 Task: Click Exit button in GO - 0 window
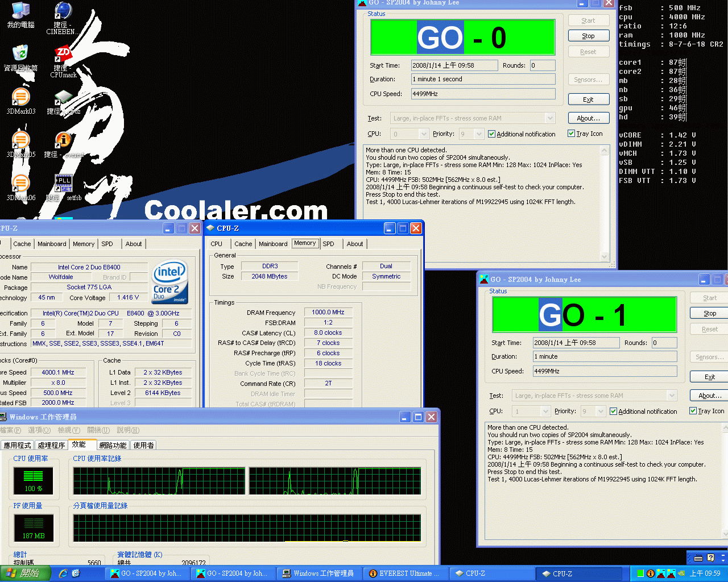(x=589, y=99)
